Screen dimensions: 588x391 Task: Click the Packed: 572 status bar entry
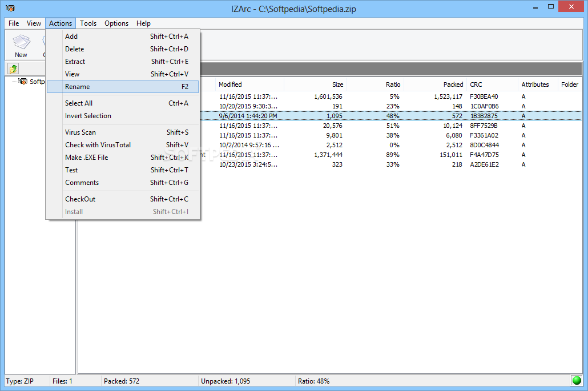(x=122, y=381)
